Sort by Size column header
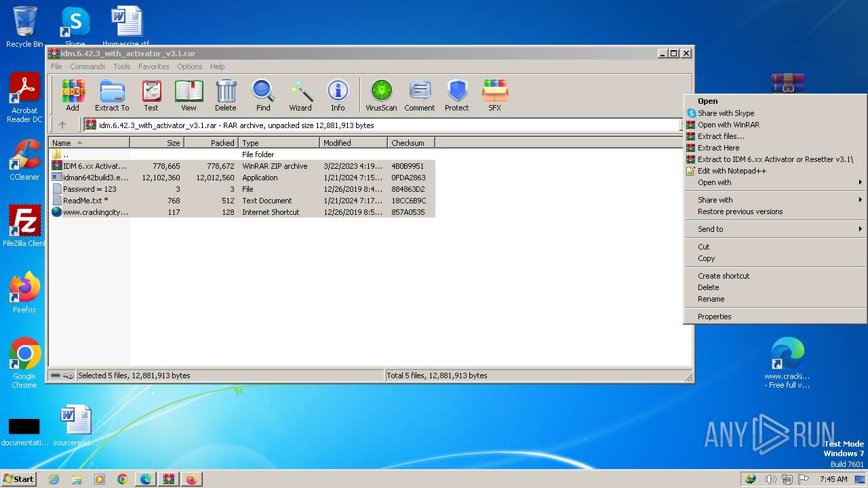This screenshot has height=488, width=868. pyautogui.click(x=157, y=143)
